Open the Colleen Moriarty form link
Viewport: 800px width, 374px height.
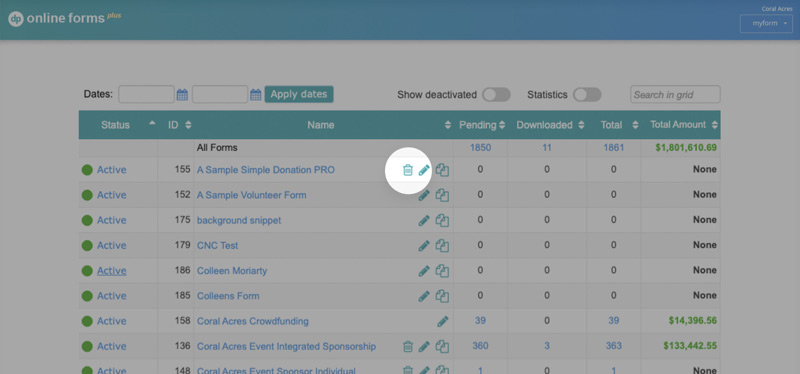coord(232,270)
